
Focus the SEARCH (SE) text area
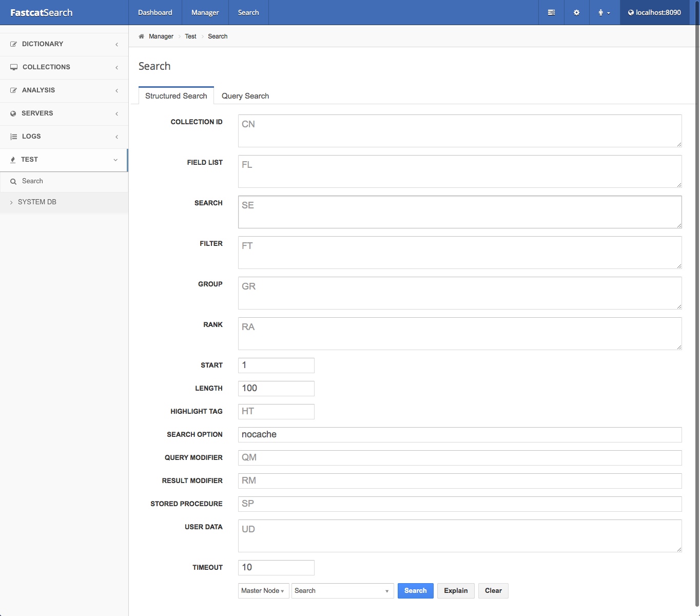tap(460, 212)
